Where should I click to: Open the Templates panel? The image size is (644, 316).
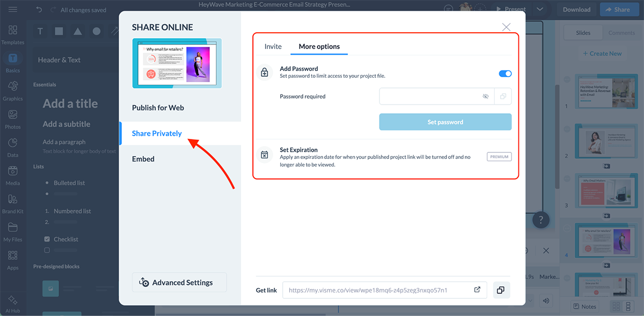tap(13, 33)
